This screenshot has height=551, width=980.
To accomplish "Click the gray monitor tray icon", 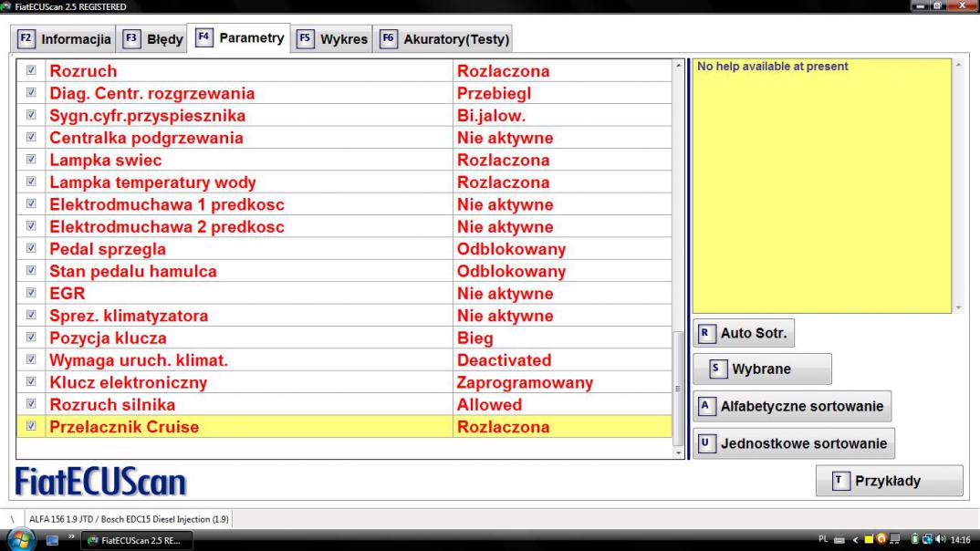I will [895, 539].
